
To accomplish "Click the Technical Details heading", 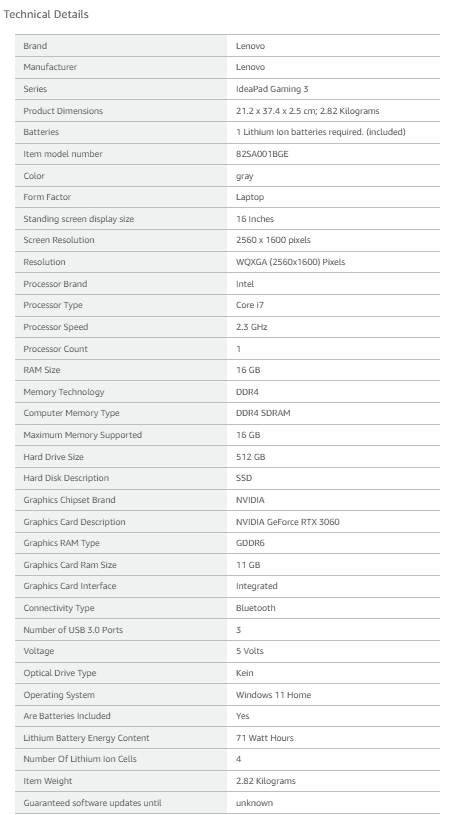I will point(46,14).
